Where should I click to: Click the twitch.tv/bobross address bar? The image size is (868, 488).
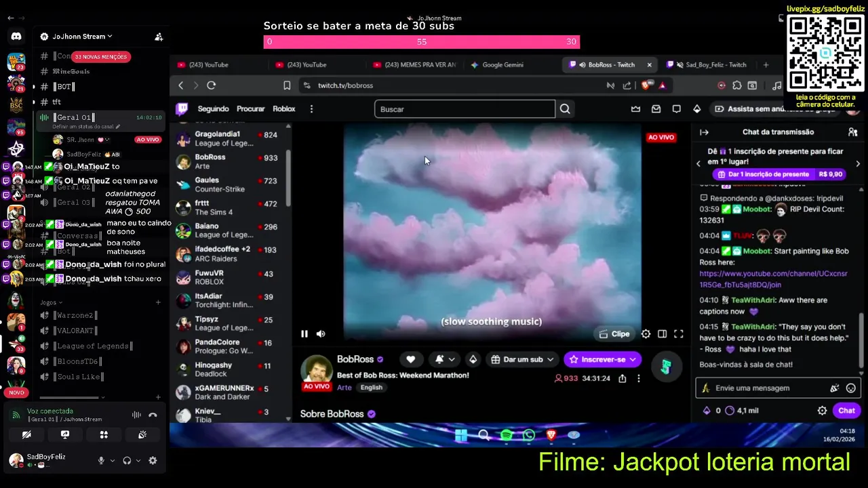coord(448,85)
